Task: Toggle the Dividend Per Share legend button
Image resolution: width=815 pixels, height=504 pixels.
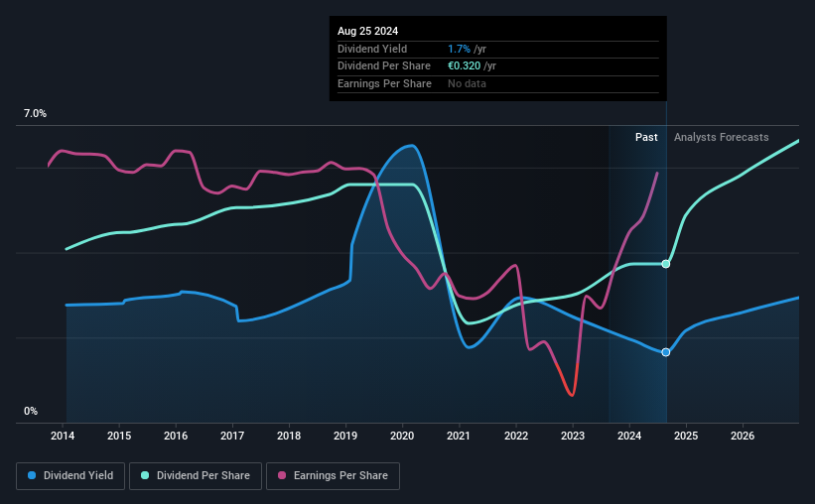Action: pyautogui.click(x=196, y=476)
